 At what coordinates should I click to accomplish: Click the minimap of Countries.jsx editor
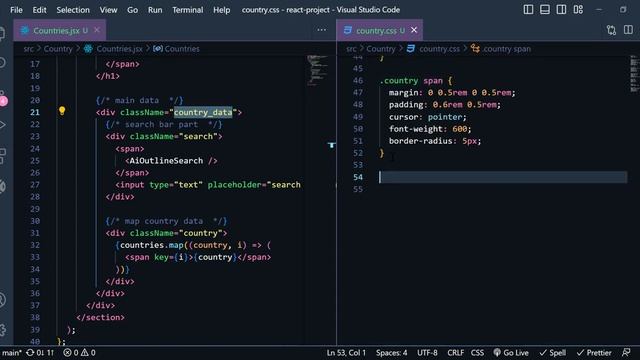click(x=318, y=70)
